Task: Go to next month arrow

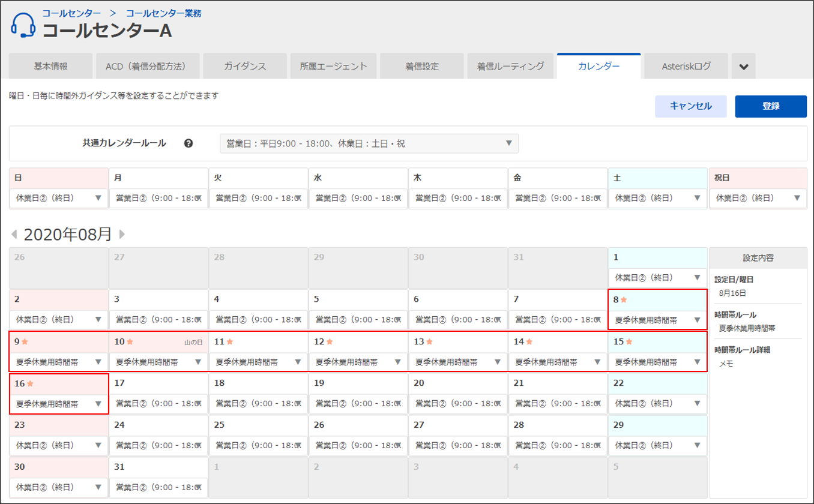Action: [122, 234]
